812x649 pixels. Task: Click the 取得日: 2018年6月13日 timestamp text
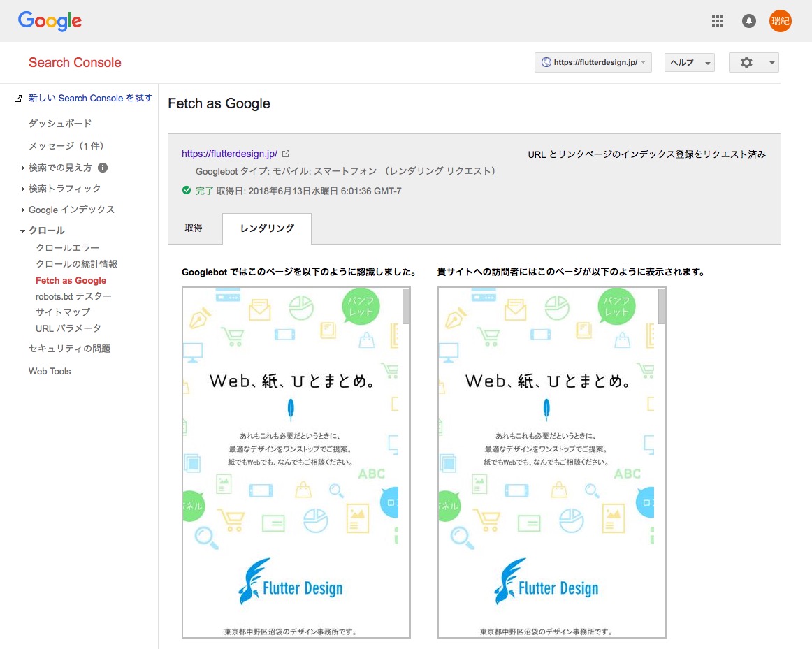click(309, 191)
